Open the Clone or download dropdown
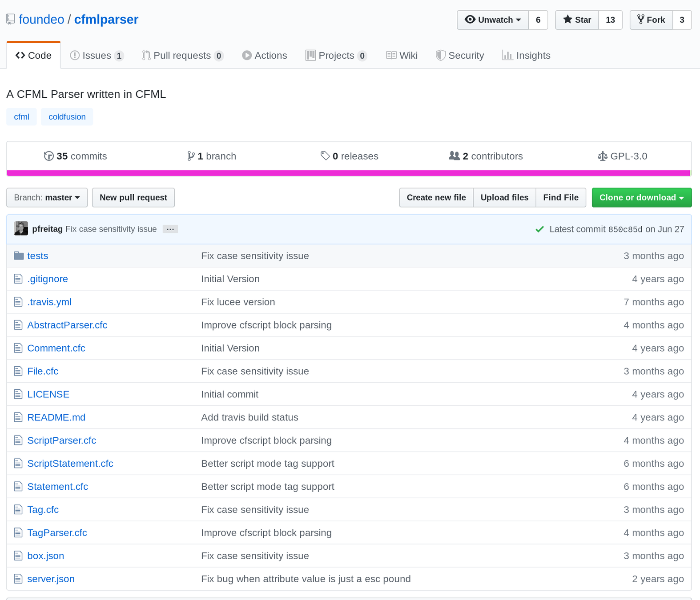 [x=642, y=197]
